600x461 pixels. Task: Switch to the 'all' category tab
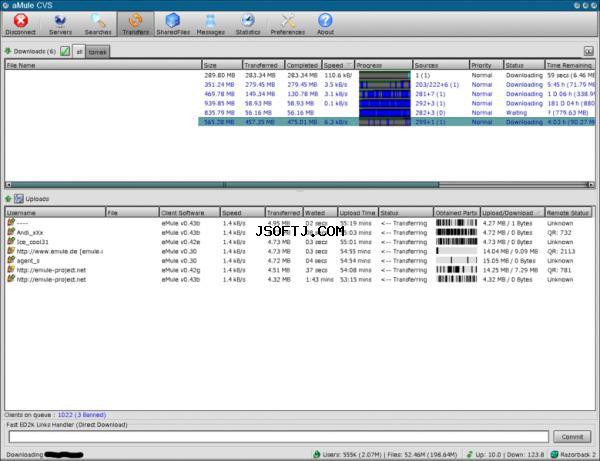79,52
